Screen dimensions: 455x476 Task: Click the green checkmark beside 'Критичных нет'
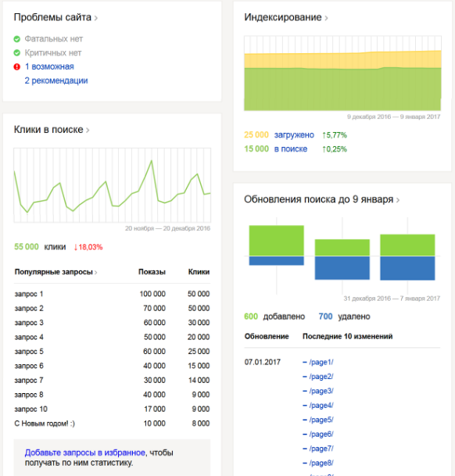[16, 53]
